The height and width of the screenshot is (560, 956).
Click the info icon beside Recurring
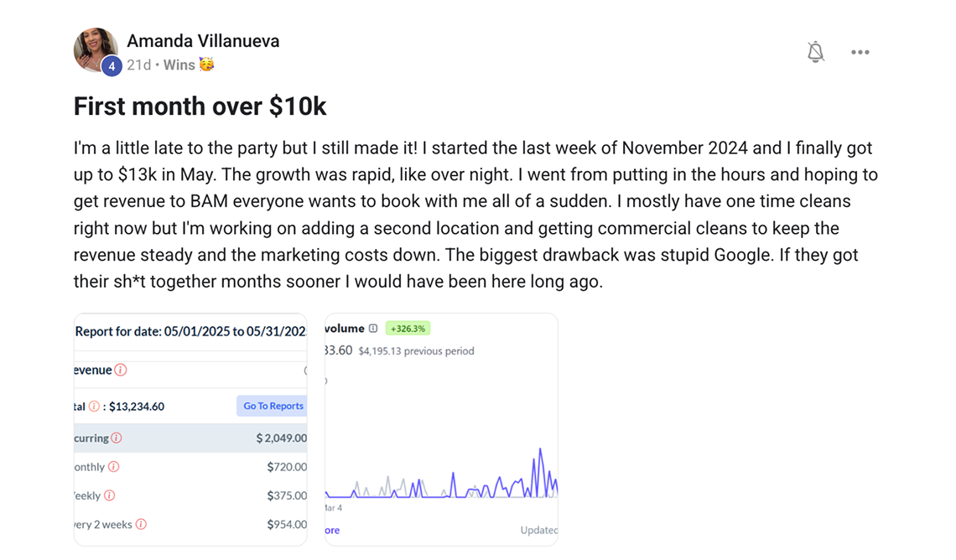click(117, 438)
